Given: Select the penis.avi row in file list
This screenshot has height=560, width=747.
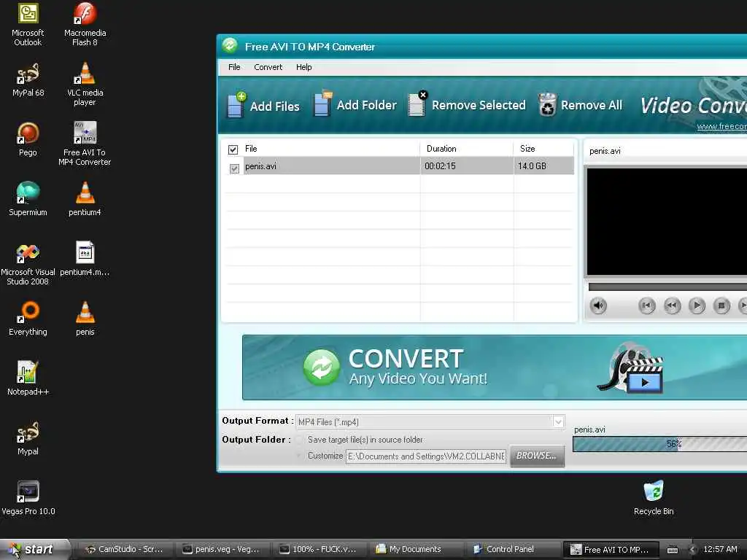Looking at the screenshot, I should [x=399, y=166].
